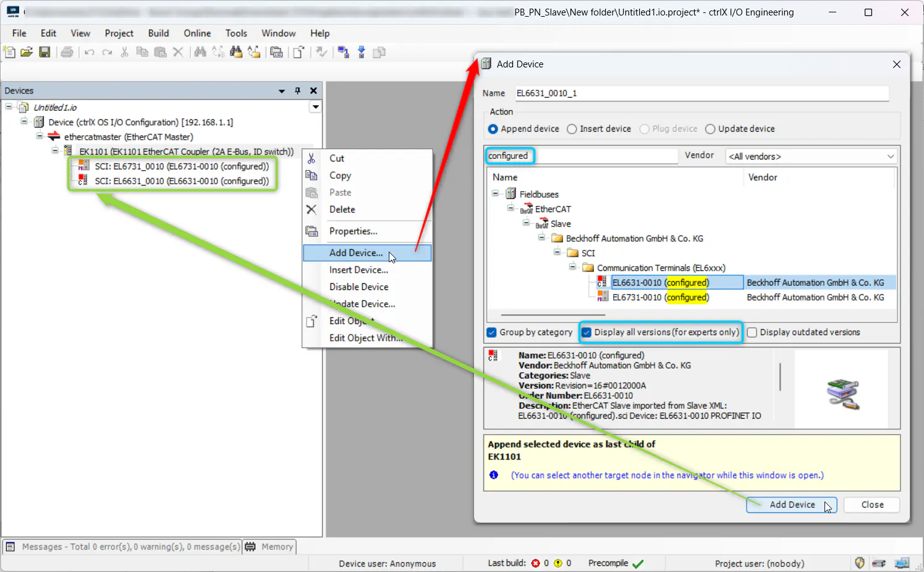924x572 pixels.
Task: Click Close button in Add Device dialog
Action: coord(871,505)
